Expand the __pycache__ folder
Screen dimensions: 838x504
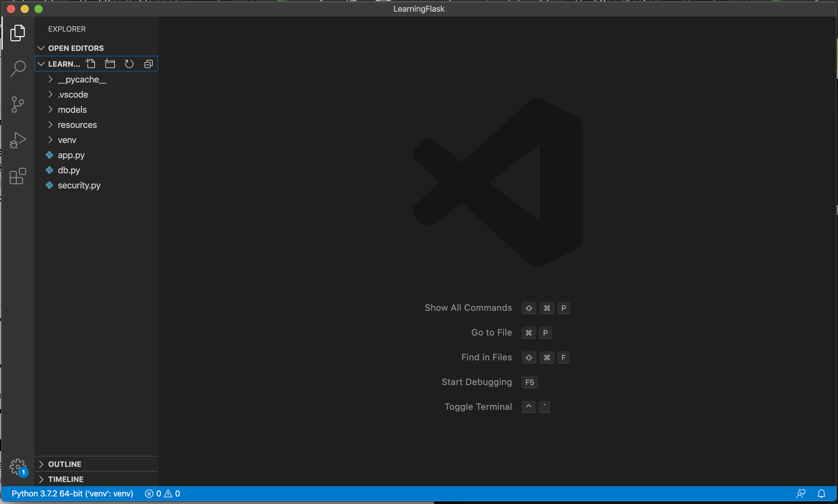pyautogui.click(x=50, y=80)
